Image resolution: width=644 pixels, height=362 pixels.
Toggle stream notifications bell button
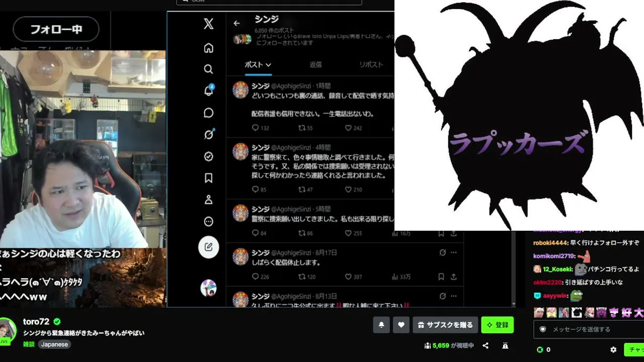point(381,325)
